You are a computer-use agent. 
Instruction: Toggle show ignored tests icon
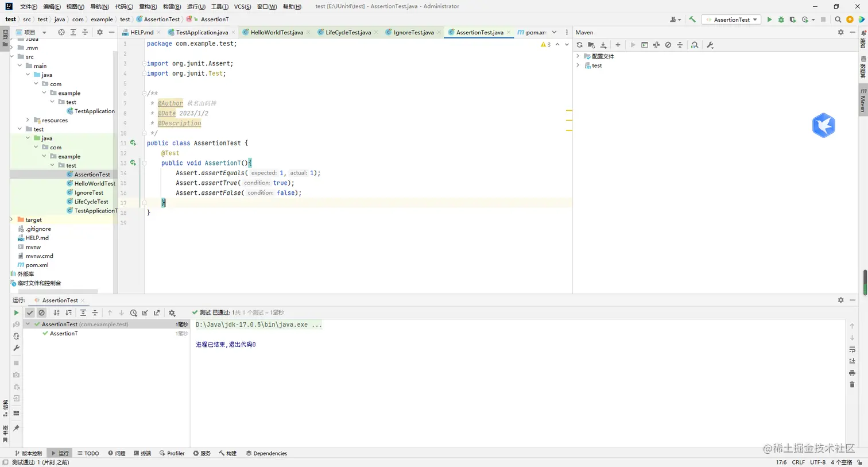pyautogui.click(x=41, y=312)
